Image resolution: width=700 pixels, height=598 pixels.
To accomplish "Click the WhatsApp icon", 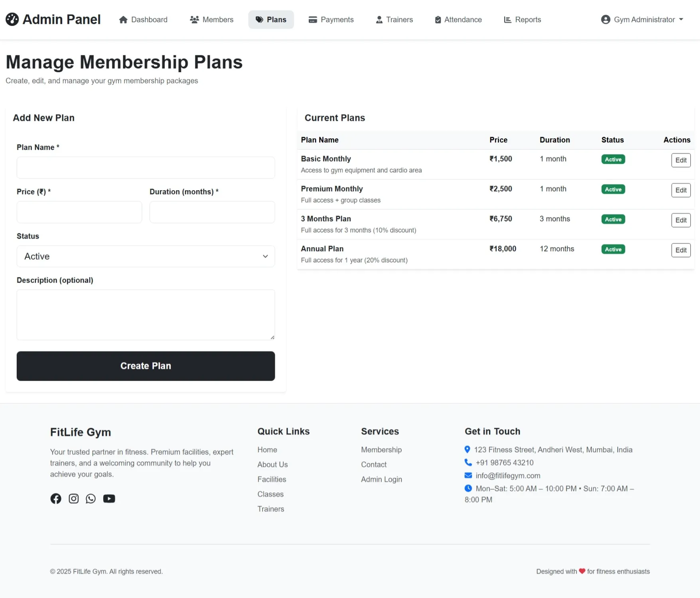I will tap(91, 498).
